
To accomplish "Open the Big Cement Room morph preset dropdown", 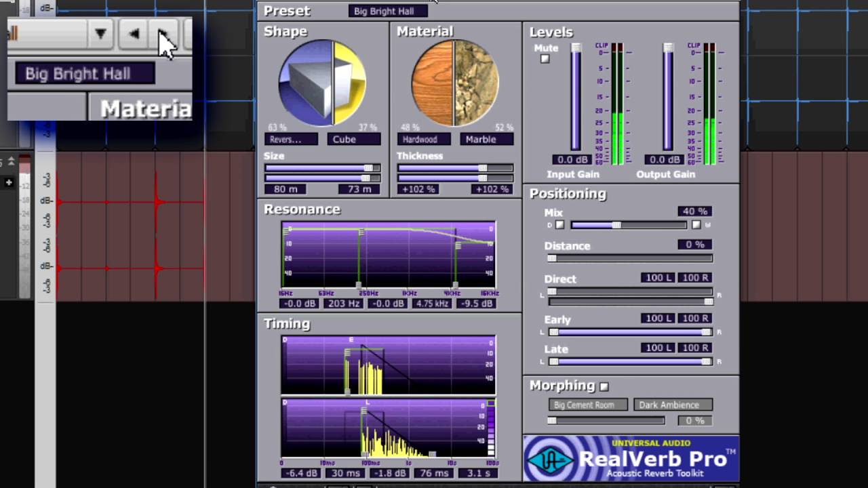I will pyautogui.click(x=589, y=405).
